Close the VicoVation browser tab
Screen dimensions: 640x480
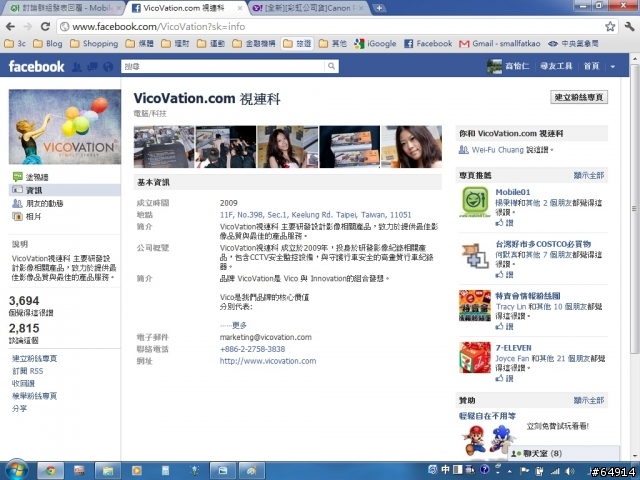(x=240, y=8)
